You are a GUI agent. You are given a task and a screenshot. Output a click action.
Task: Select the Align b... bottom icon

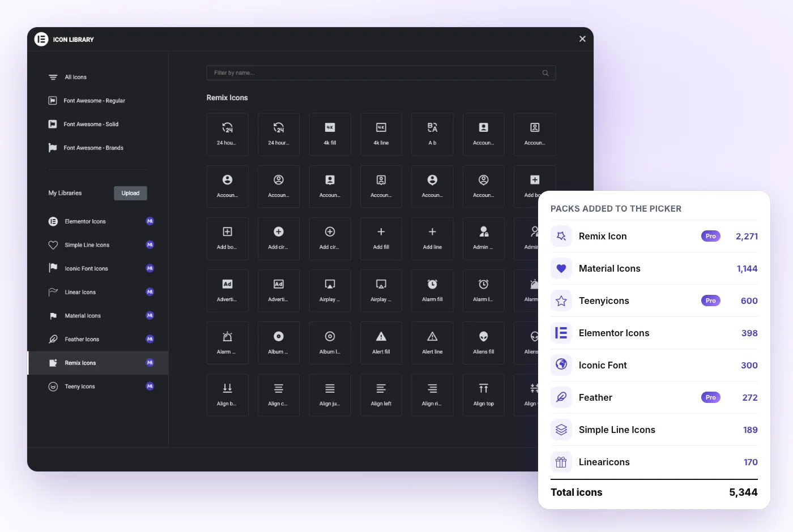[227, 395]
